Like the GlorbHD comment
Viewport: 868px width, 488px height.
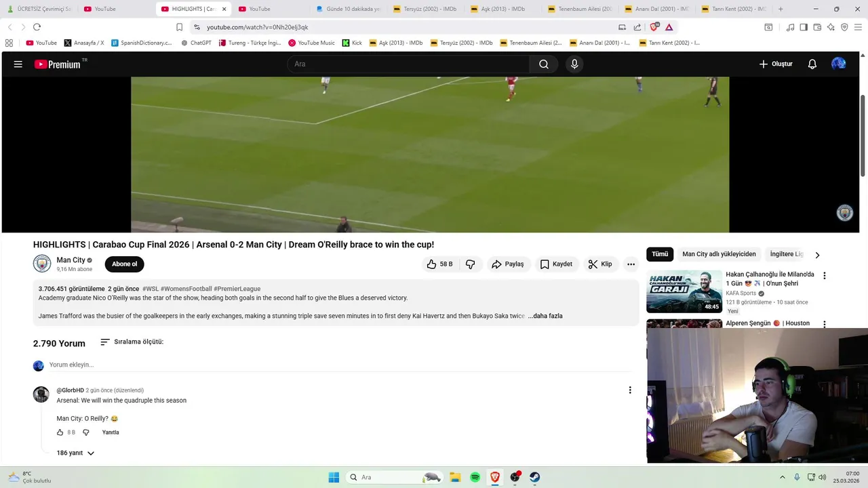click(x=60, y=432)
